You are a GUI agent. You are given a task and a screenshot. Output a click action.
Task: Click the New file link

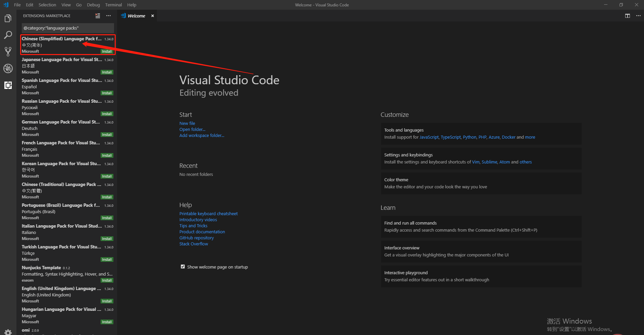(x=187, y=124)
